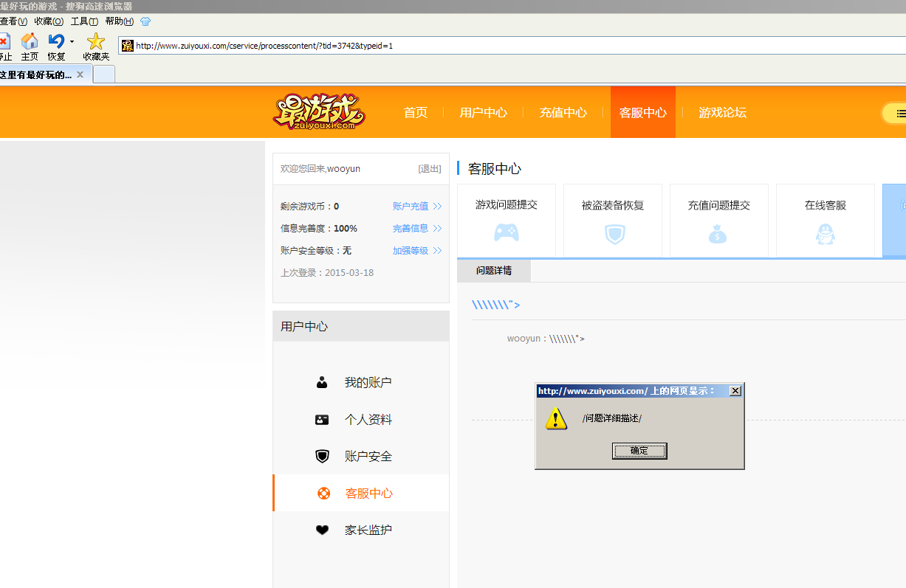Click the 加强等级 link
906x588 pixels.
(x=411, y=251)
